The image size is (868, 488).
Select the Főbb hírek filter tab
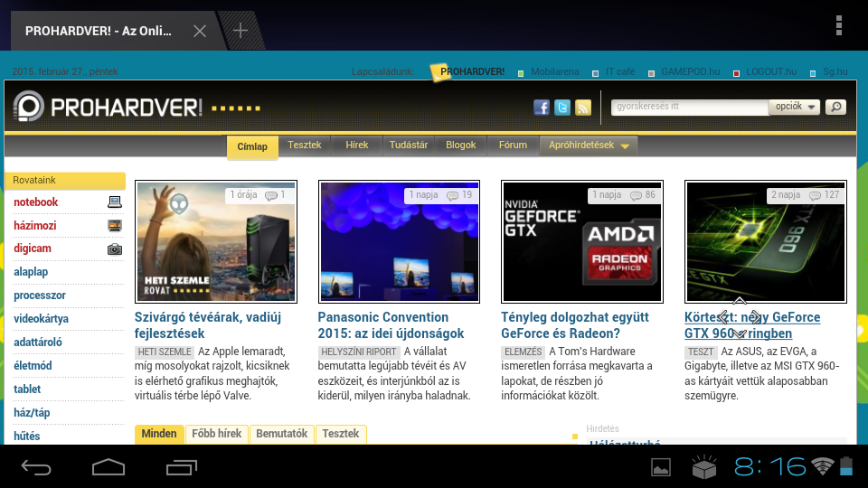(x=216, y=434)
